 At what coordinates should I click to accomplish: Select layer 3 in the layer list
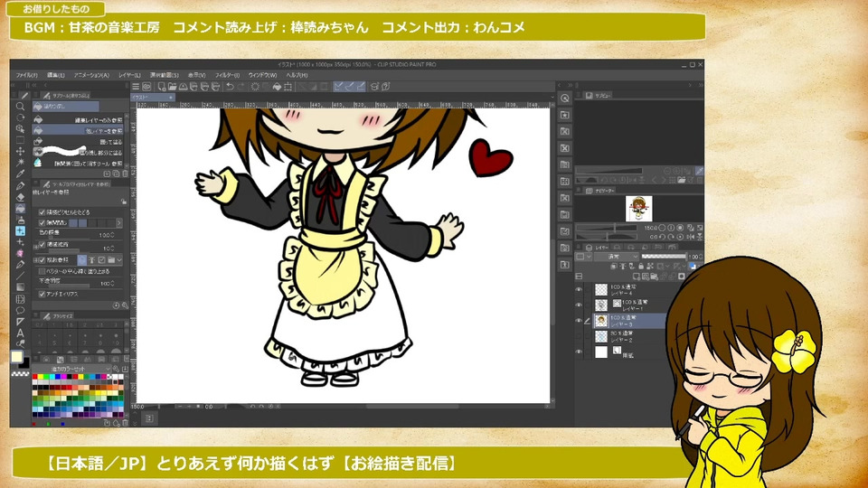coord(630,320)
